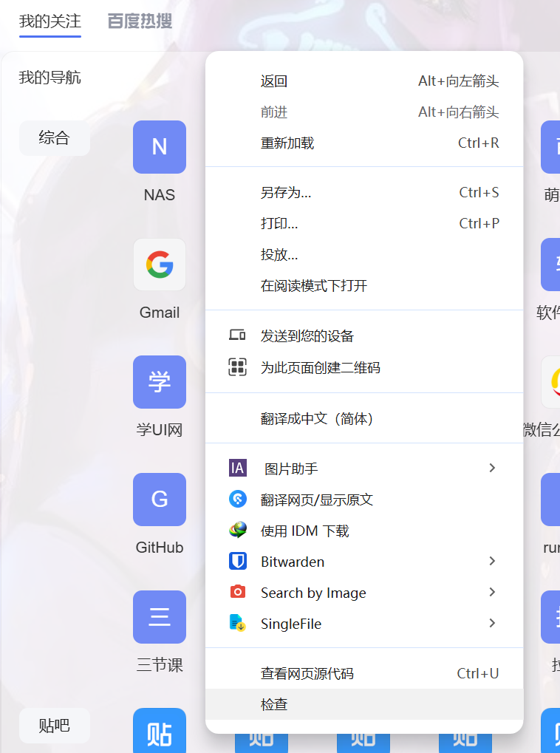Click the 三节课 shortcut icon
The height and width of the screenshot is (753, 560).
pyautogui.click(x=159, y=617)
